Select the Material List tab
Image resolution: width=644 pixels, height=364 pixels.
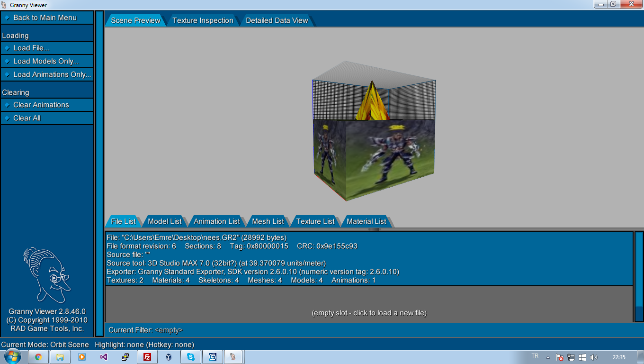pos(367,221)
